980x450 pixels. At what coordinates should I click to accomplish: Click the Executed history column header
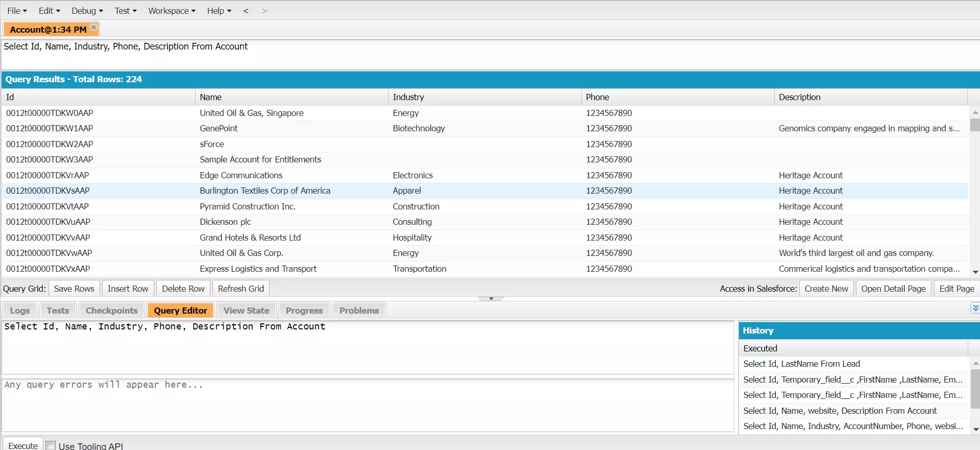point(853,348)
